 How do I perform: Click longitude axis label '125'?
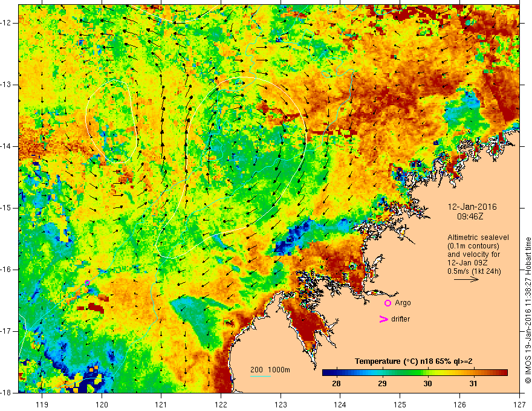tap(400, 404)
